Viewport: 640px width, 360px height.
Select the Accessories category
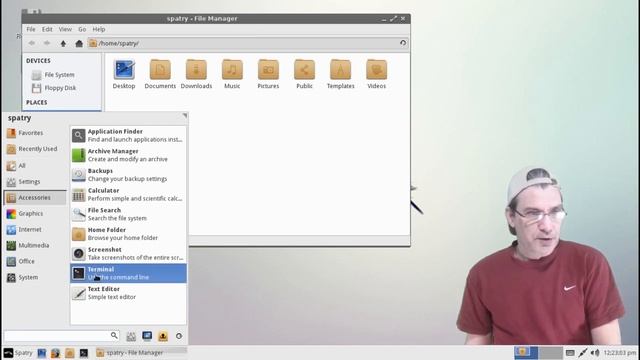pyautogui.click(x=35, y=198)
